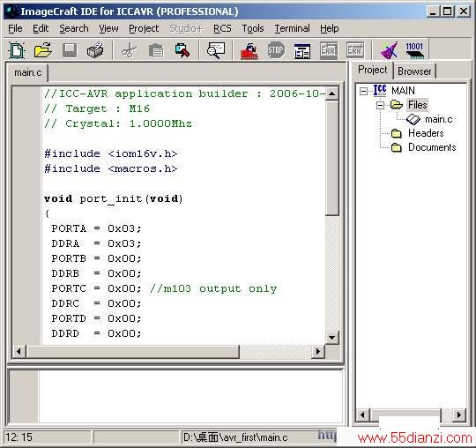This screenshot has height=448, width=476.
Task: Launch the application builder guitar icon
Action: pos(389,50)
